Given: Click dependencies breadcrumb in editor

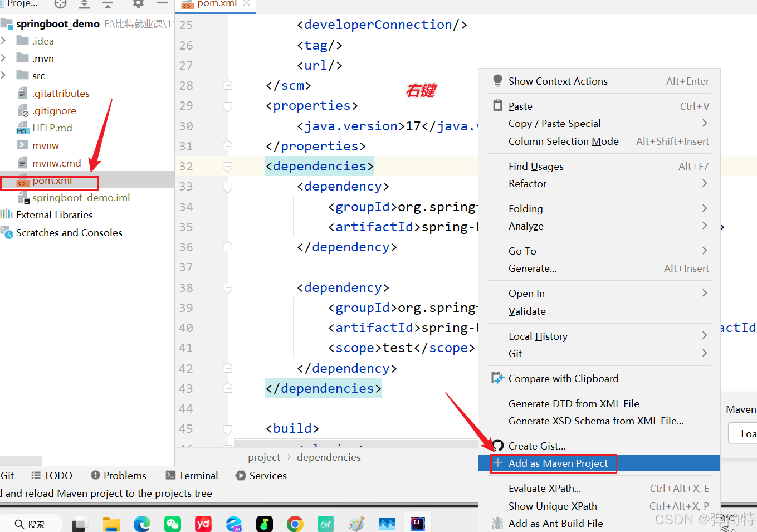Looking at the screenshot, I should pos(329,457).
